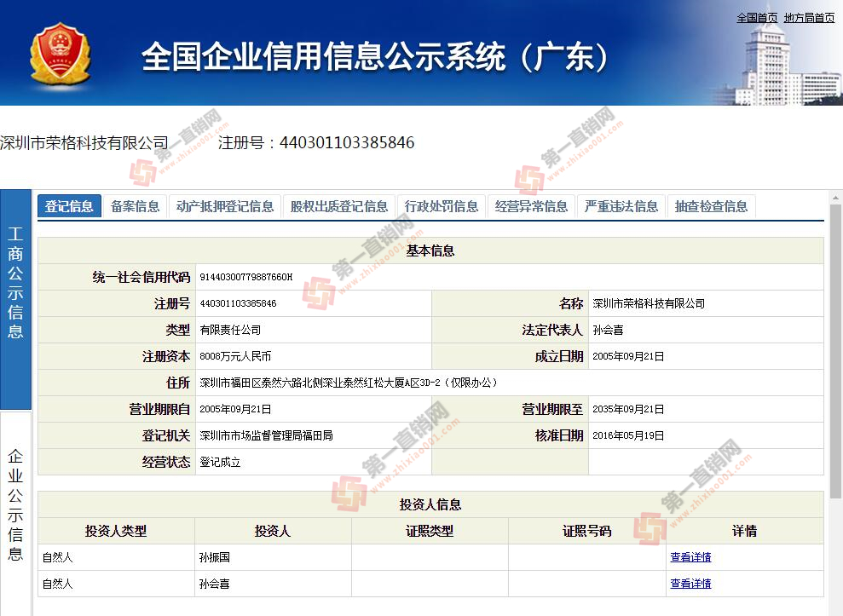View the 股权出质登记信息 tab
Screen dimensions: 843x616
point(339,206)
